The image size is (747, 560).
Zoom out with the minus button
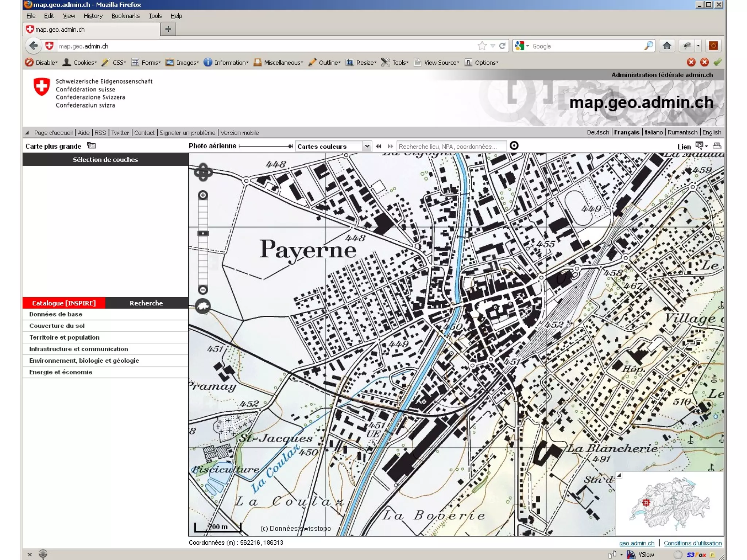point(203,290)
